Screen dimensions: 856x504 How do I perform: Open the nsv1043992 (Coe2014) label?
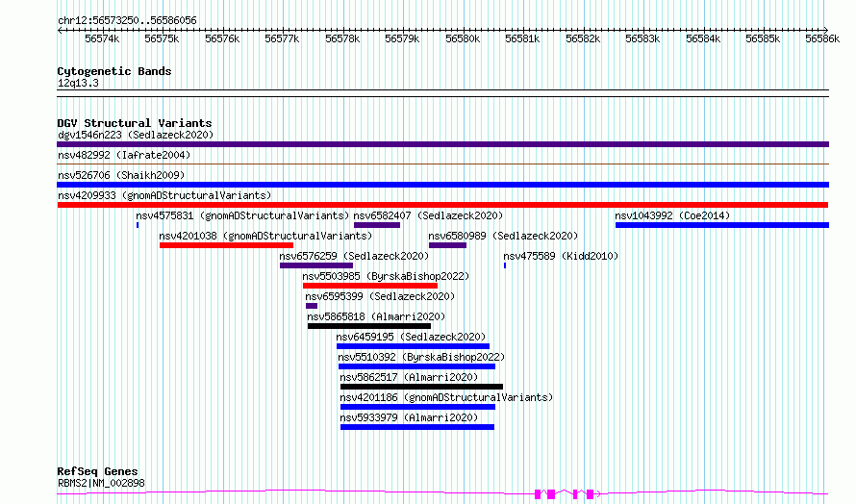click(x=672, y=215)
